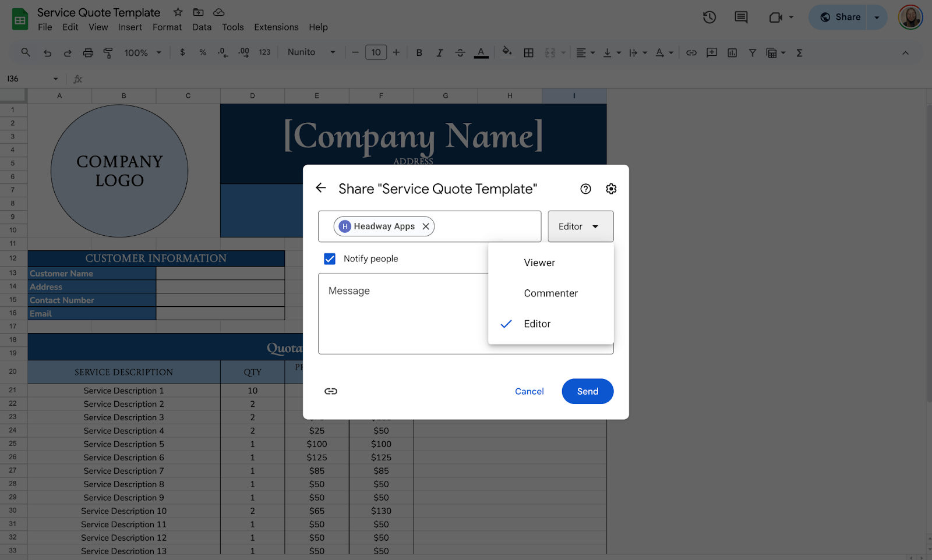Click the paint format roller icon
Image resolution: width=932 pixels, height=560 pixels.
pyautogui.click(x=108, y=53)
